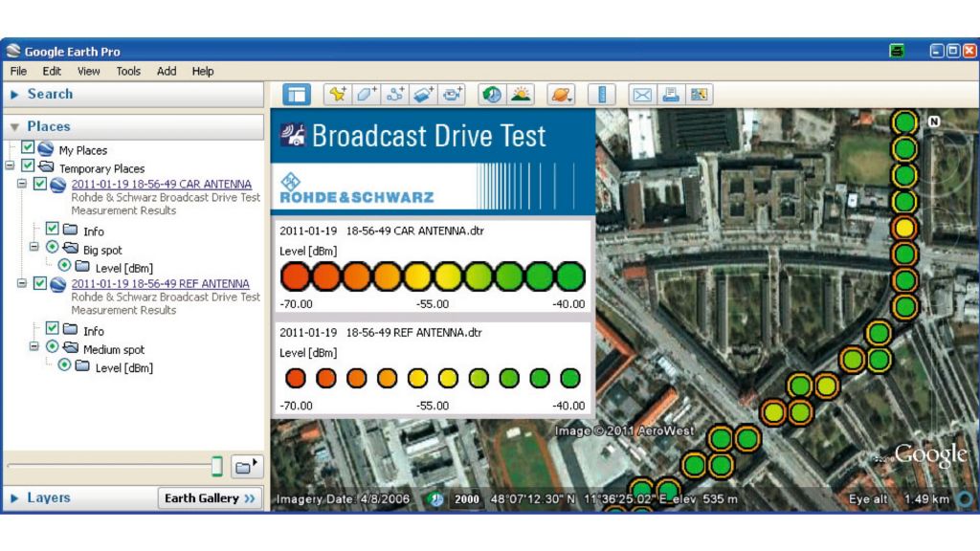Open the View menu

tap(88, 71)
